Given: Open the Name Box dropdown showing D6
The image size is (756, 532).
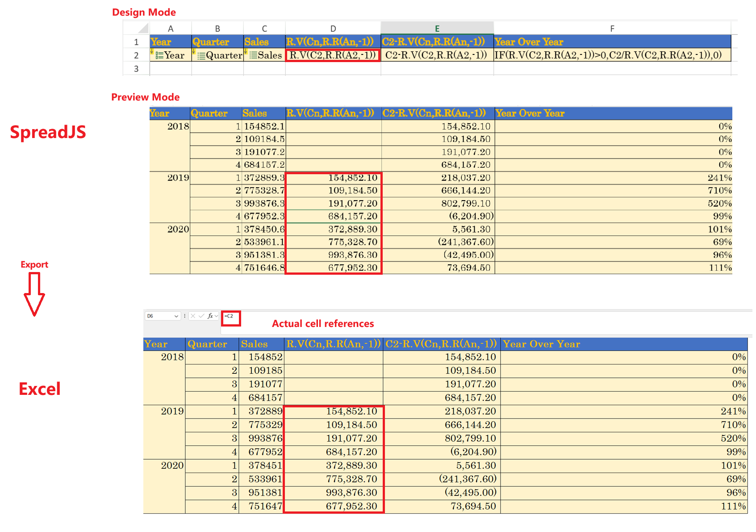Looking at the screenshot, I should (x=176, y=316).
